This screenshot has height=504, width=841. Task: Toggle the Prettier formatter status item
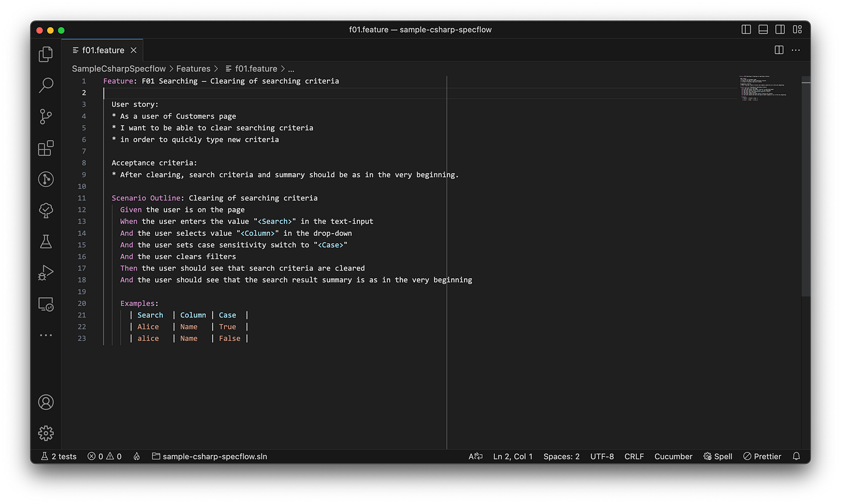[762, 456]
